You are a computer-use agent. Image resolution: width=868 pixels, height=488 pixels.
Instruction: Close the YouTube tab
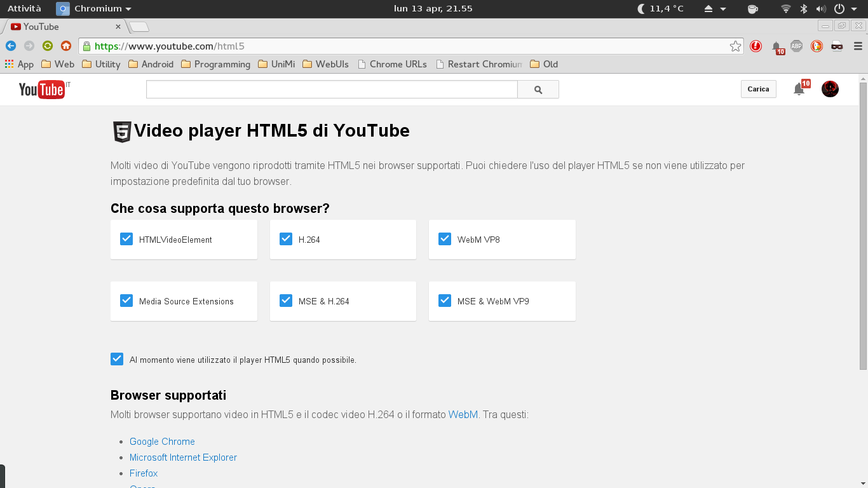118,27
